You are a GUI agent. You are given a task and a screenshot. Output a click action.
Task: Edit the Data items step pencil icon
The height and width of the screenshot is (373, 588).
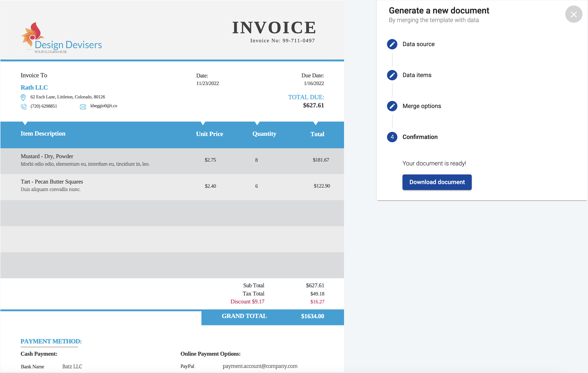(392, 75)
